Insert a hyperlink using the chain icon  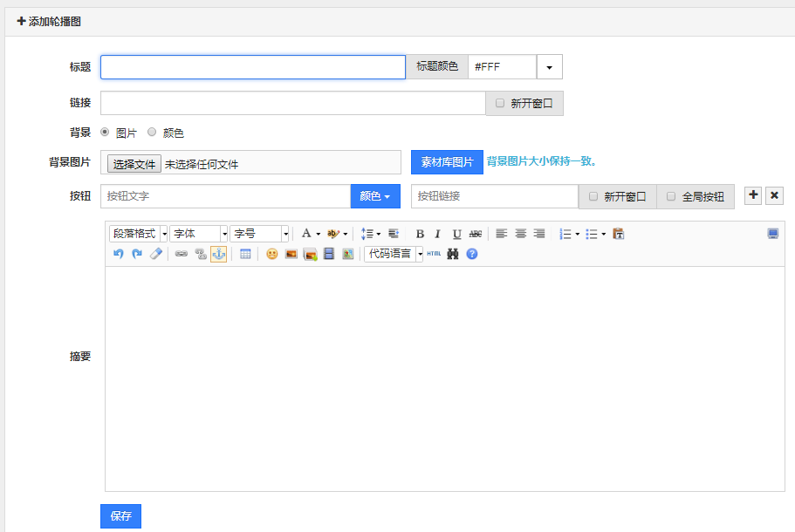coord(182,254)
